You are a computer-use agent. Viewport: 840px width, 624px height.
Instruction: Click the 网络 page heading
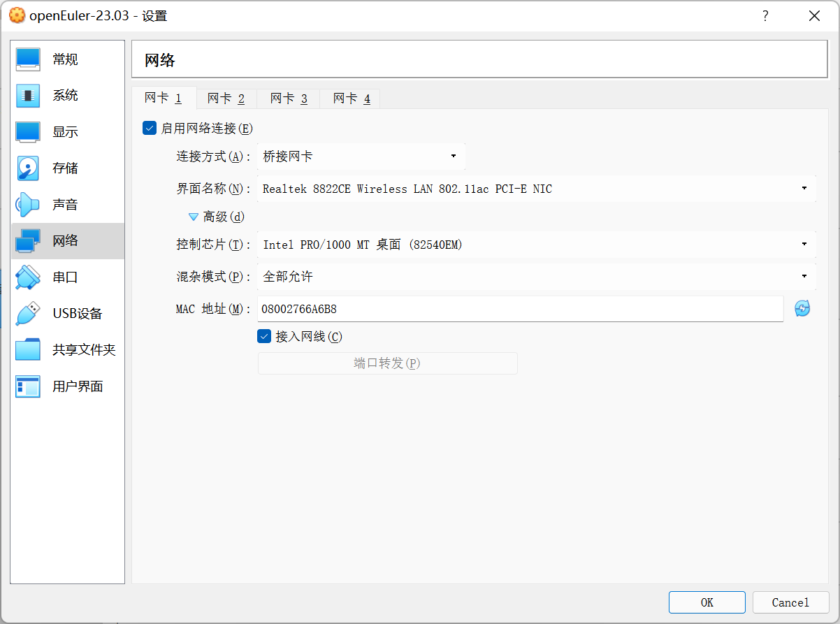(160, 60)
